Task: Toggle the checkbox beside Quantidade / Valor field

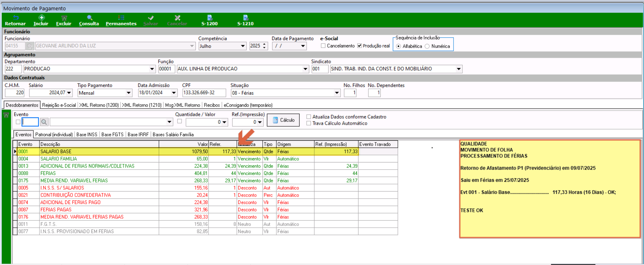Action: coord(179,121)
